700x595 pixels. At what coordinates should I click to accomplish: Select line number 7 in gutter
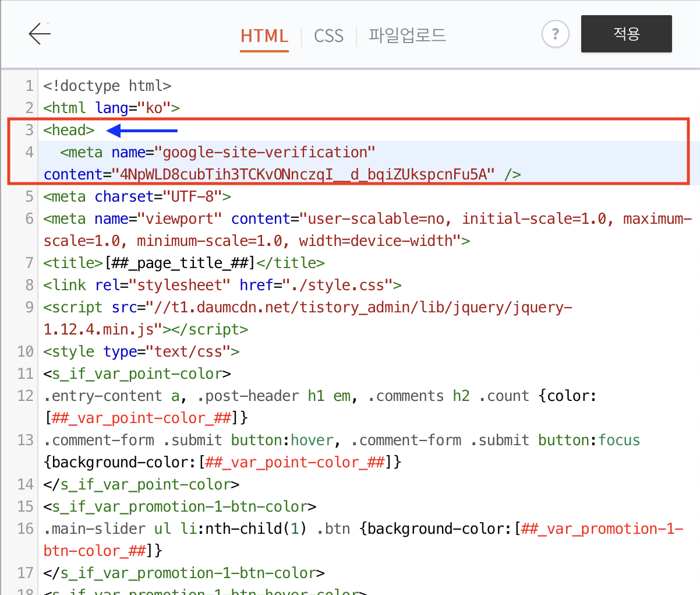click(29, 263)
